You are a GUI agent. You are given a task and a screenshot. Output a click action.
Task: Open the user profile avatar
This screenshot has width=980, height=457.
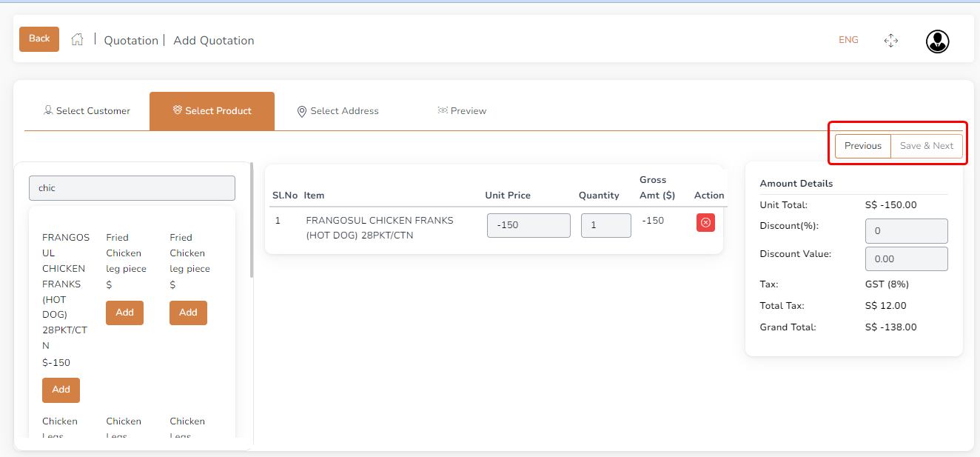click(937, 41)
